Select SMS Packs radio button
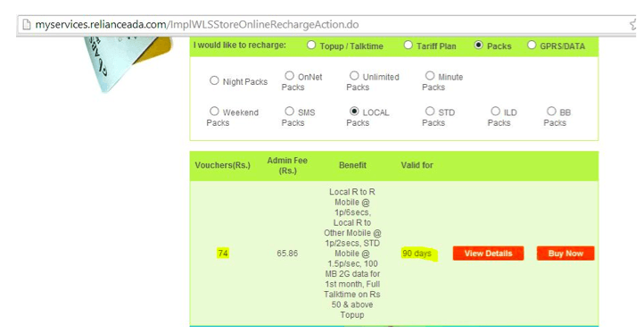Image resolution: width=644 pixels, height=333 pixels. (290, 111)
